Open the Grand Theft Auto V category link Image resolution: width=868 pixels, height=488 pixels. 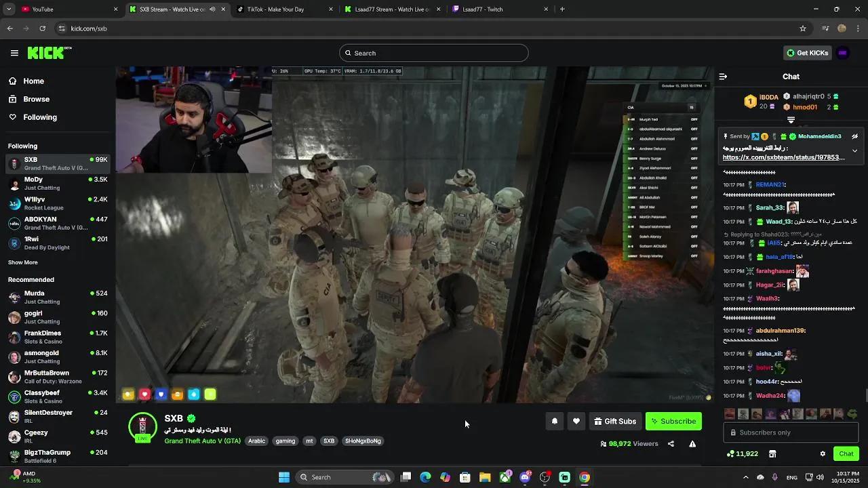[202, 441]
